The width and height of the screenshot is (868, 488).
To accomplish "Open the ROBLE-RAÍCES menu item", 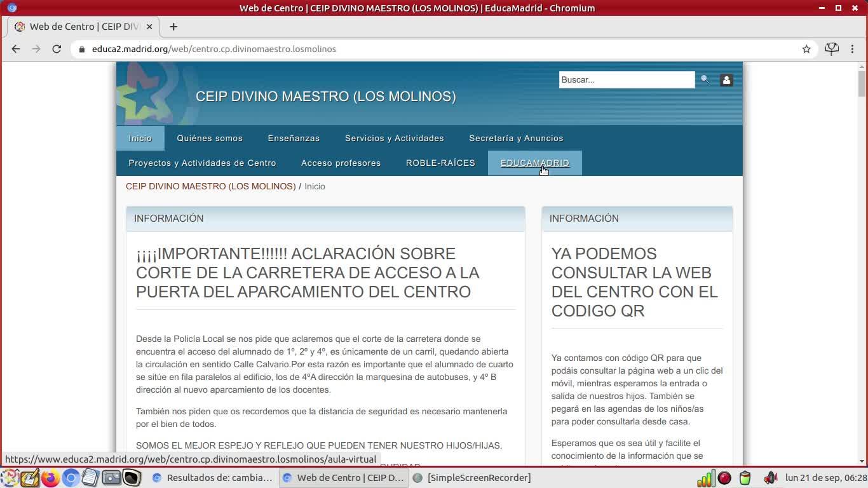I will point(440,163).
